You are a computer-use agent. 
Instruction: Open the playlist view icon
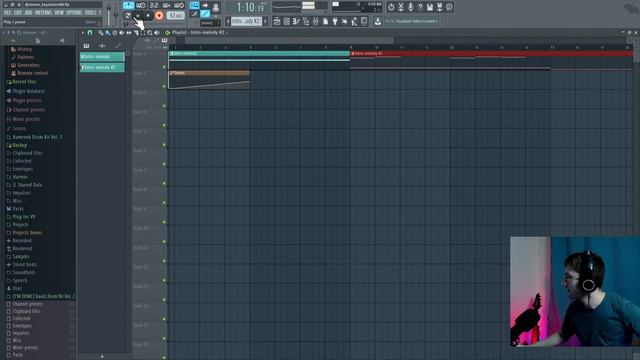tap(277, 21)
